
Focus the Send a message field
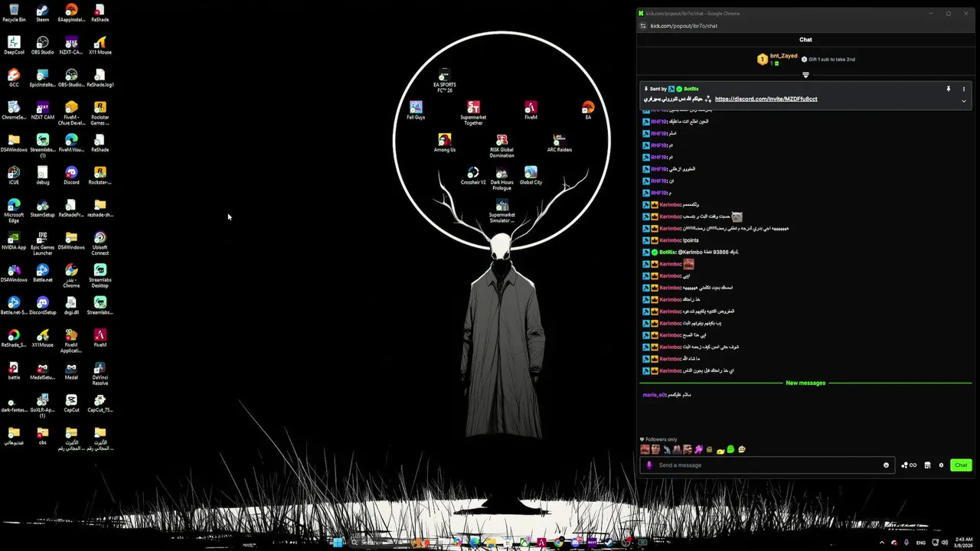(767, 465)
